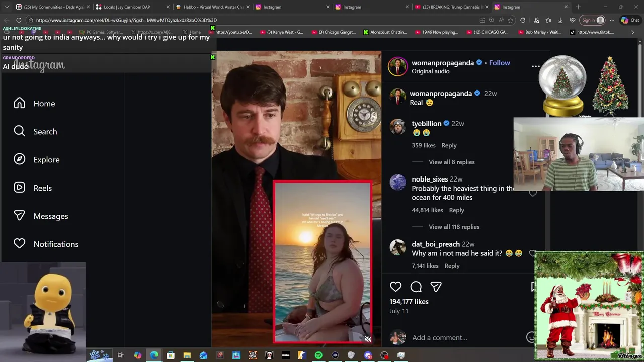
Task: Click 7,141 likes on dat_boi_preach comment
Action: coord(425,266)
